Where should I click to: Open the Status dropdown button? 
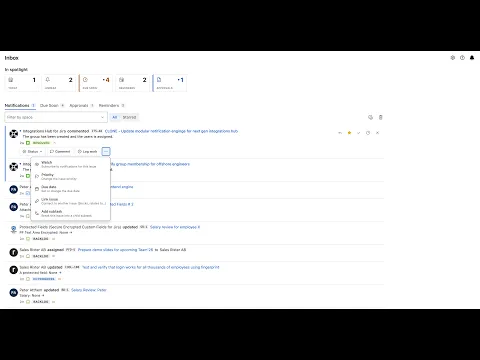point(32,152)
